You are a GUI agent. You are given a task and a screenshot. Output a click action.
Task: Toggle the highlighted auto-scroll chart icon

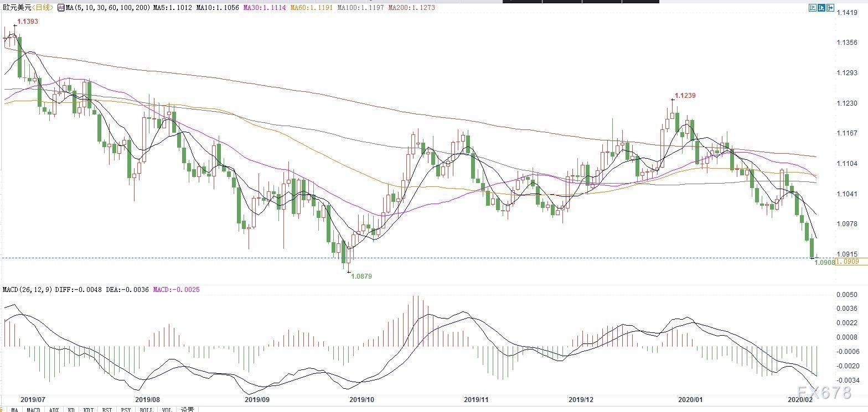coord(821,8)
